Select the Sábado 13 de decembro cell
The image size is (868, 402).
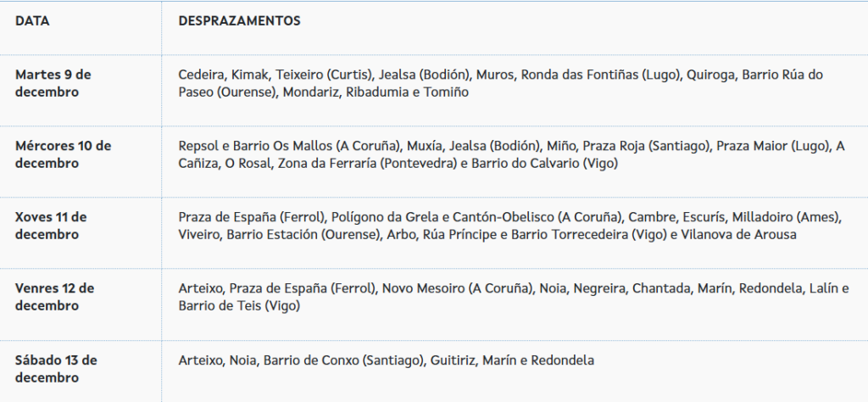56,368
